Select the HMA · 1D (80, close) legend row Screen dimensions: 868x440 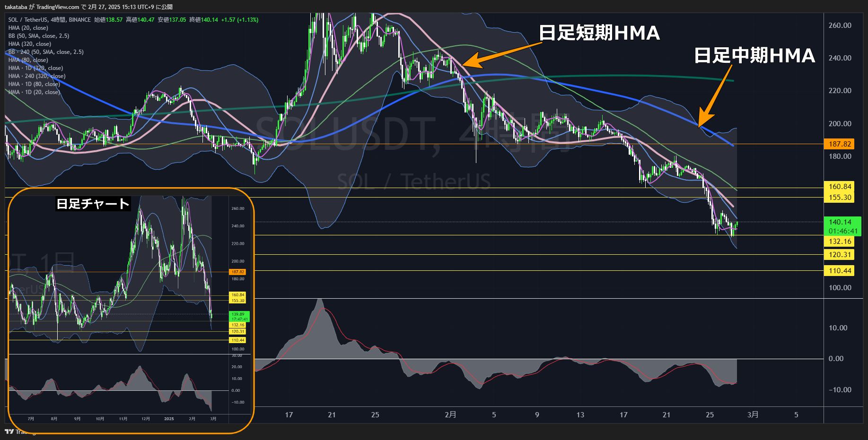(x=34, y=84)
